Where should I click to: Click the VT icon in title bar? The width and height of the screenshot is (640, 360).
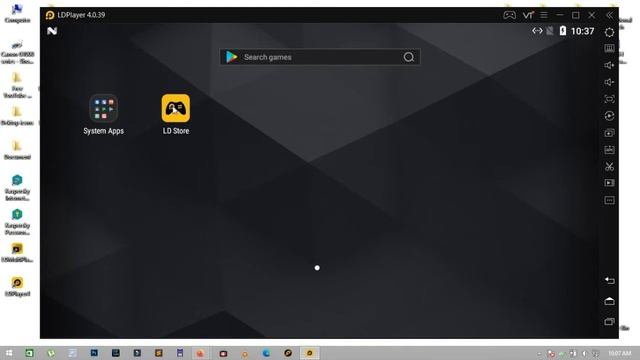528,15
